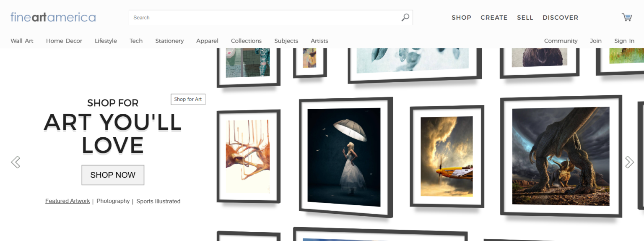Open the Featured Artwork link
This screenshot has height=241, width=644.
click(x=68, y=201)
